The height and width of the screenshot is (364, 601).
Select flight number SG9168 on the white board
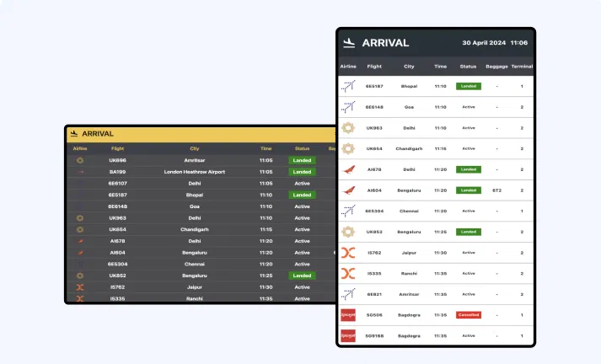[x=374, y=336]
